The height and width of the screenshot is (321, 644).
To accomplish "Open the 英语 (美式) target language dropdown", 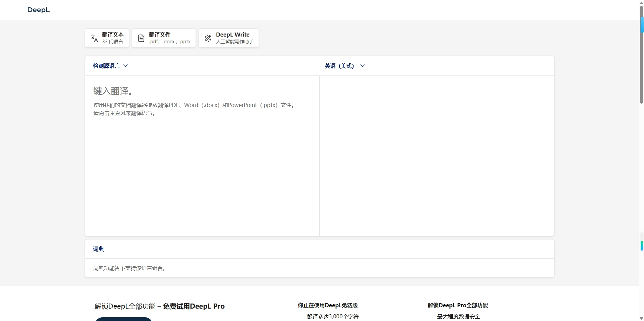I will 345,66.
